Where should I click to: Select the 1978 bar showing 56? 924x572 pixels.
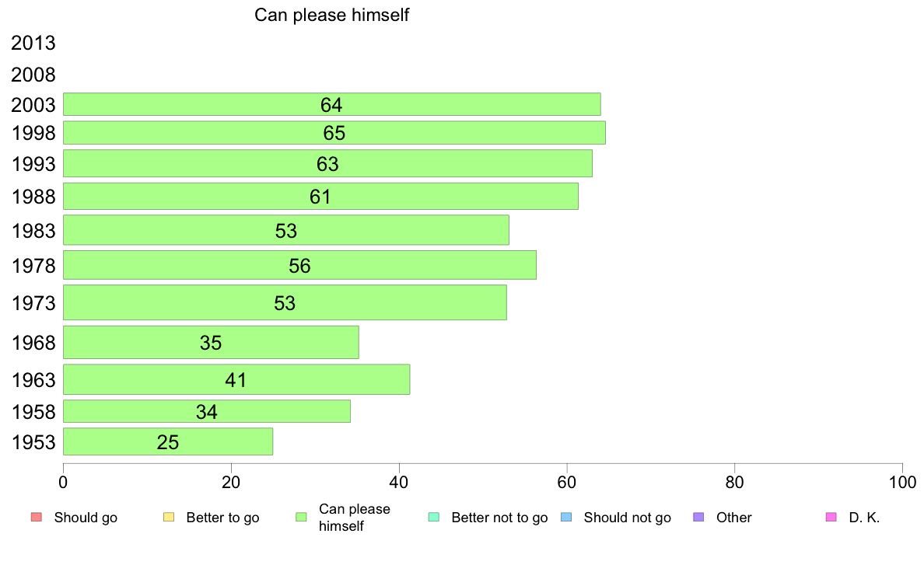299,265
